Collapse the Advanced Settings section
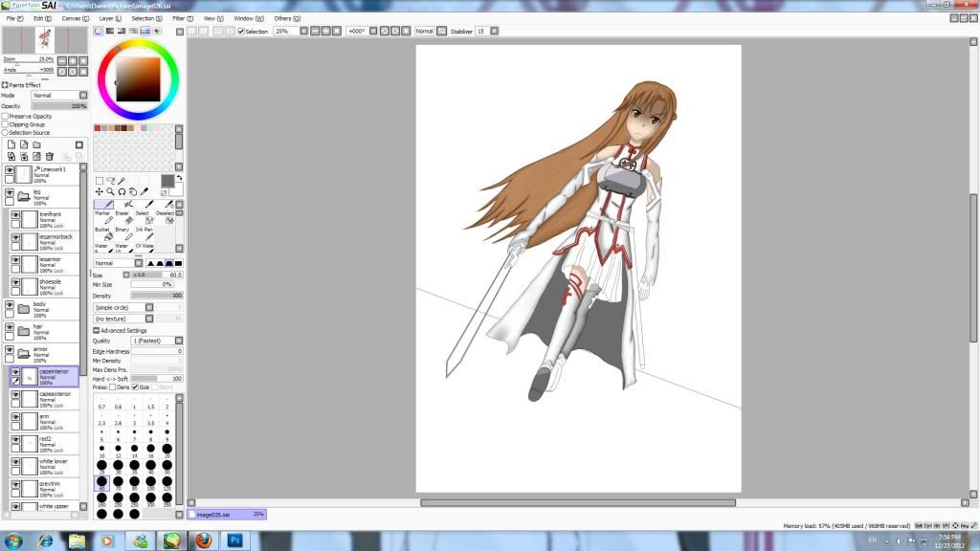The height and width of the screenshot is (551, 980). tap(97, 330)
